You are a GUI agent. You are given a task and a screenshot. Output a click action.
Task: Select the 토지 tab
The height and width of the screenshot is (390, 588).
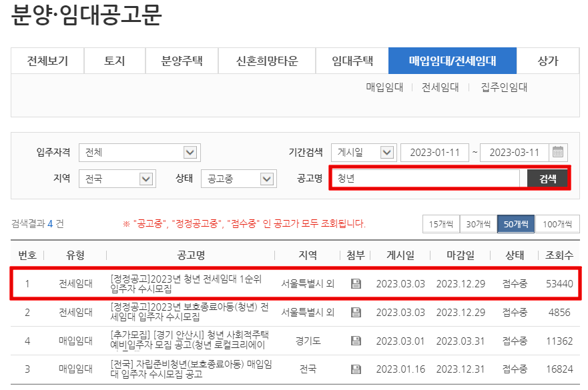pyautogui.click(x=115, y=61)
